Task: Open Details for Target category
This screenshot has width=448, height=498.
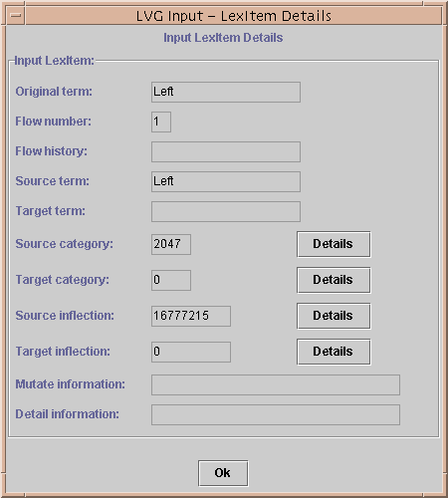Action: [334, 280]
